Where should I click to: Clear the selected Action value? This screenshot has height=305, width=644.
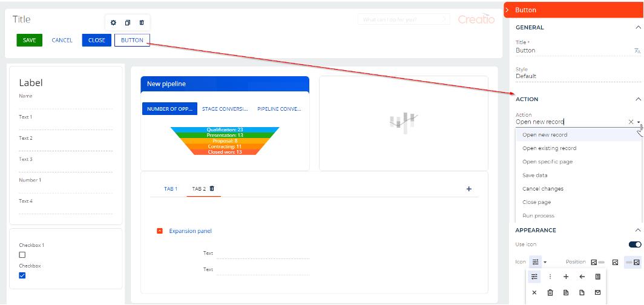(x=631, y=122)
